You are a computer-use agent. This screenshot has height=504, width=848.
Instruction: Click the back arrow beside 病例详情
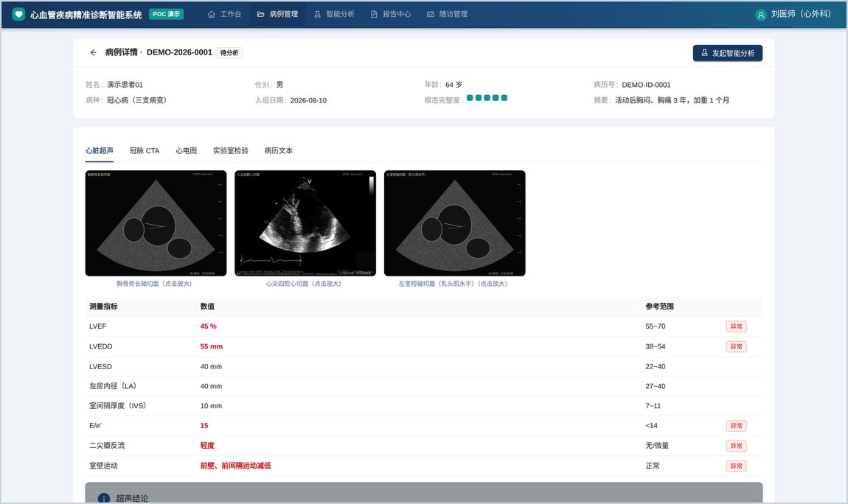tap(94, 52)
